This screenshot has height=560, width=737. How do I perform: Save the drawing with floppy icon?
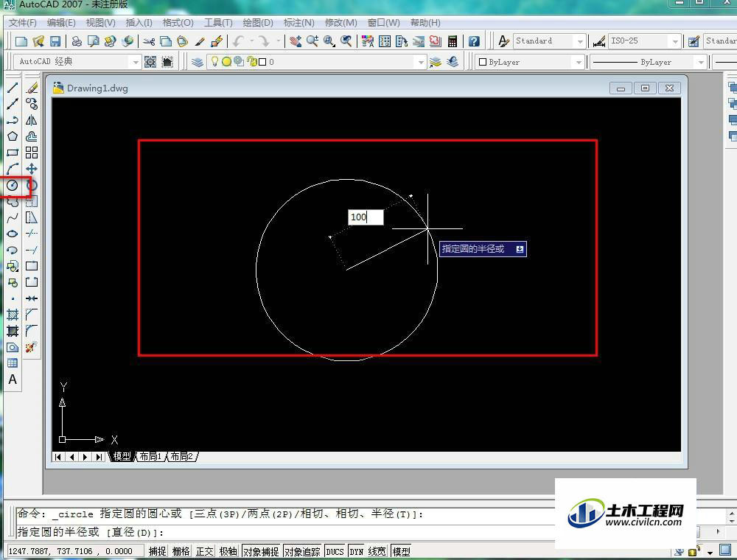click(55, 41)
